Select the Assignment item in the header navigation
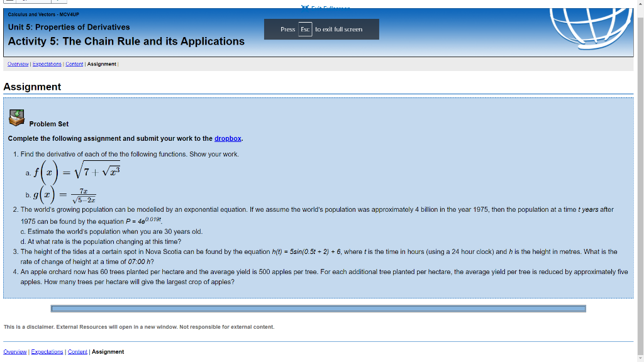 pos(101,64)
